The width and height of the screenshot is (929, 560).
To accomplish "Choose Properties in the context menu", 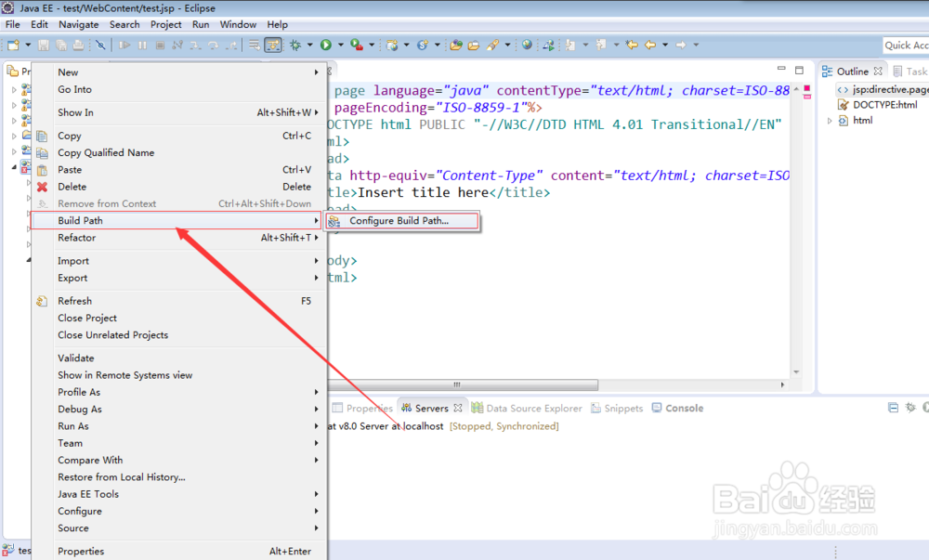I will [x=179, y=551].
